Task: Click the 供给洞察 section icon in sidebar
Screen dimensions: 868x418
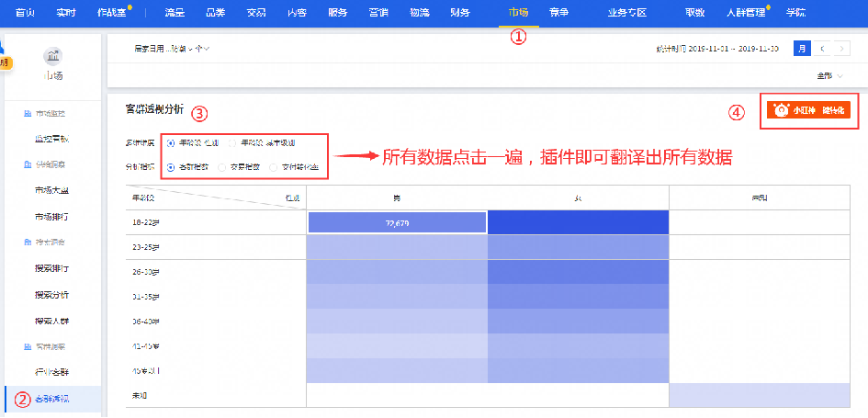Action: (x=27, y=164)
